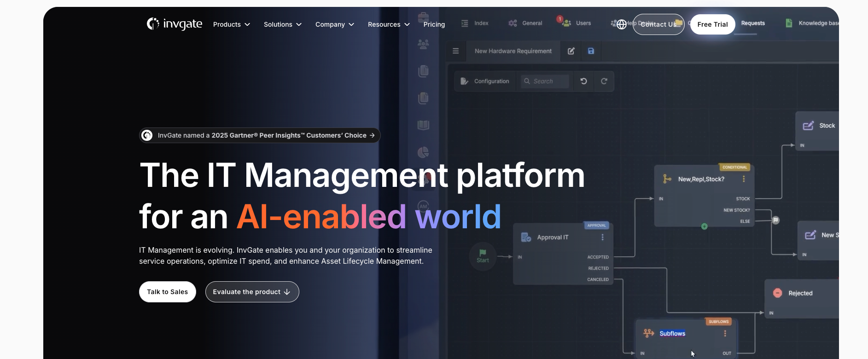Open the three-dot menu on New,Repl,Stock? node
Screen dimensions: 868x359
pos(744,179)
